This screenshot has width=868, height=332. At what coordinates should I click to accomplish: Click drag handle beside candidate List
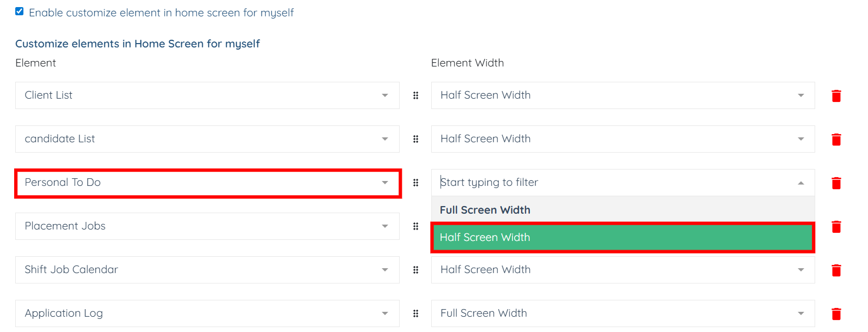[x=415, y=139]
